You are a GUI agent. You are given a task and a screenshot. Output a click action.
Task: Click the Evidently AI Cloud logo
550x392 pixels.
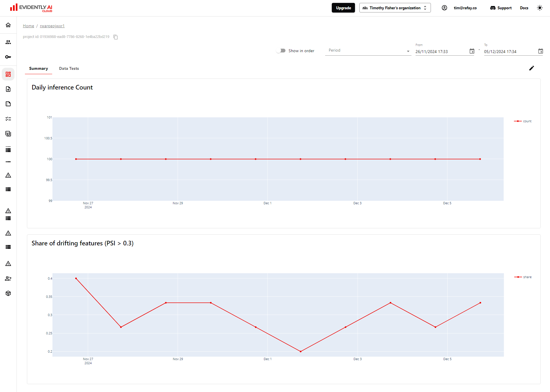[x=31, y=8]
